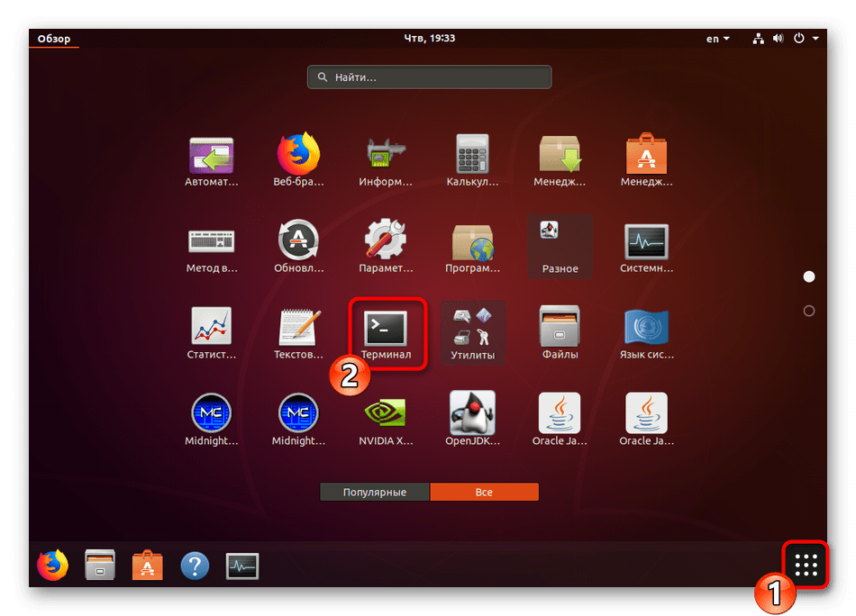
Task: Switch to the Популярные (Frequent) tab
Action: (x=375, y=493)
